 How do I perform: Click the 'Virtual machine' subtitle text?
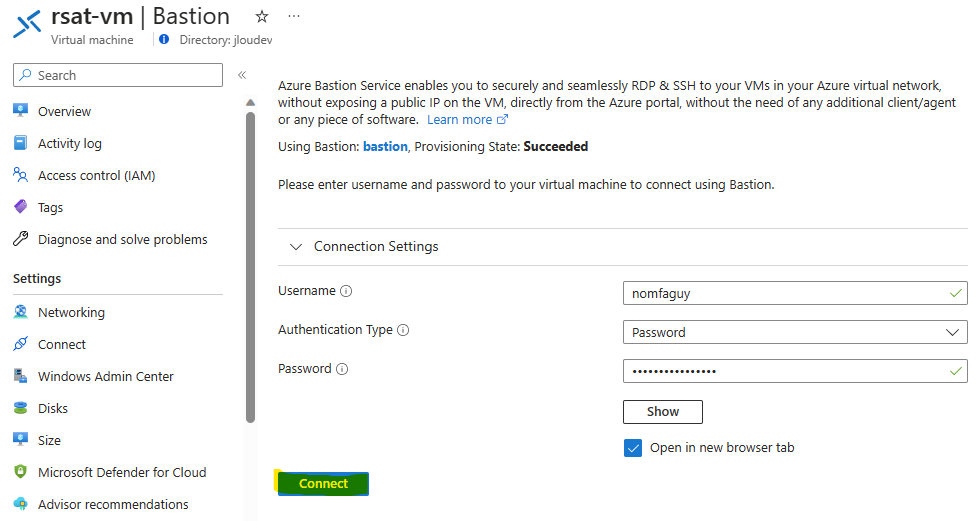(92, 40)
